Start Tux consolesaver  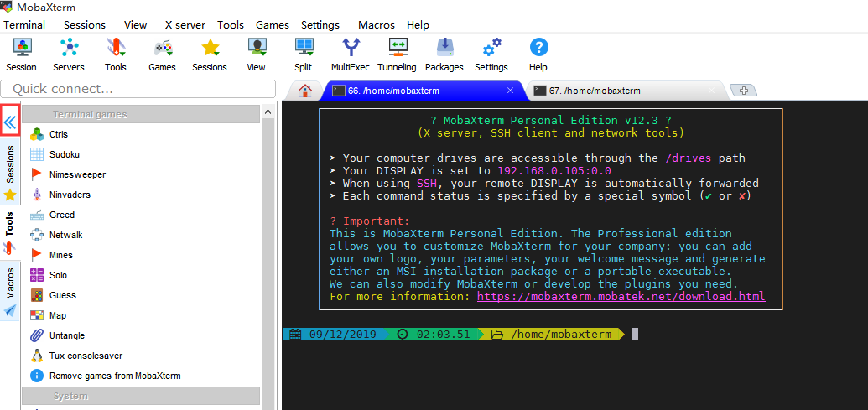pyautogui.click(x=86, y=356)
